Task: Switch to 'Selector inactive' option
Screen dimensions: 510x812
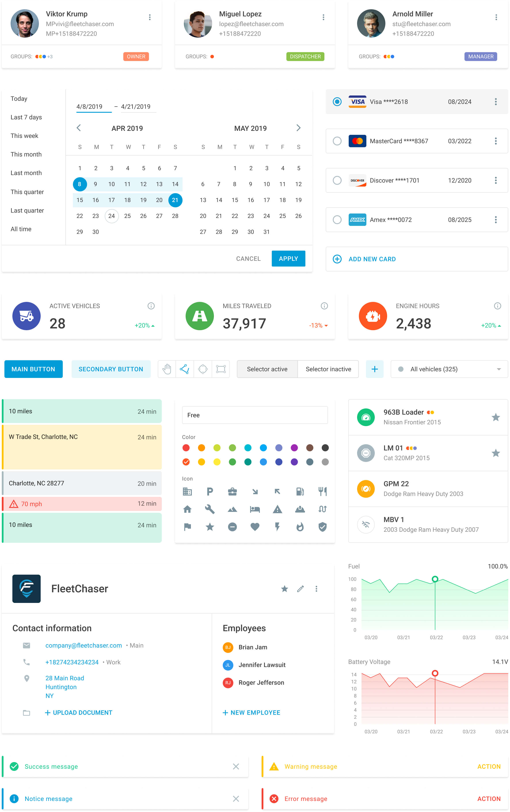Action: [328, 369]
